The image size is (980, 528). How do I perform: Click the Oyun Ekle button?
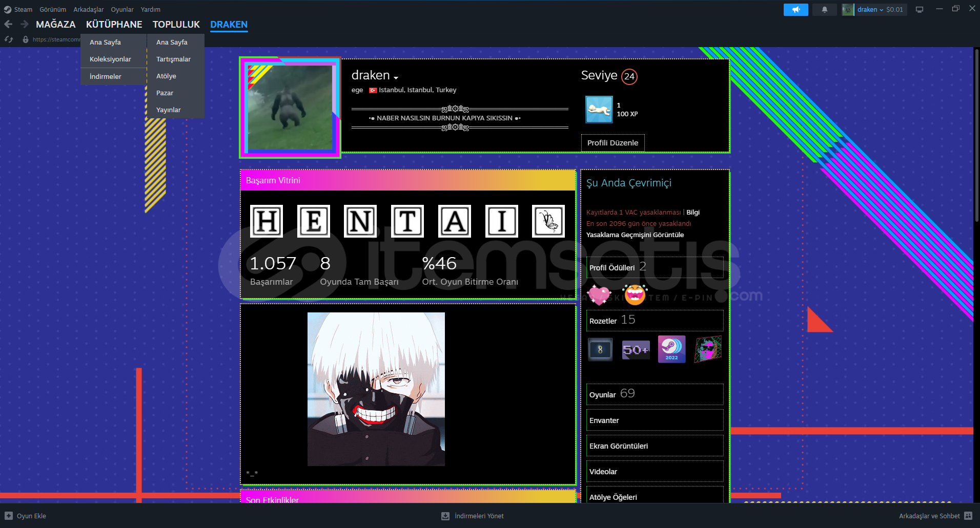[x=25, y=516]
